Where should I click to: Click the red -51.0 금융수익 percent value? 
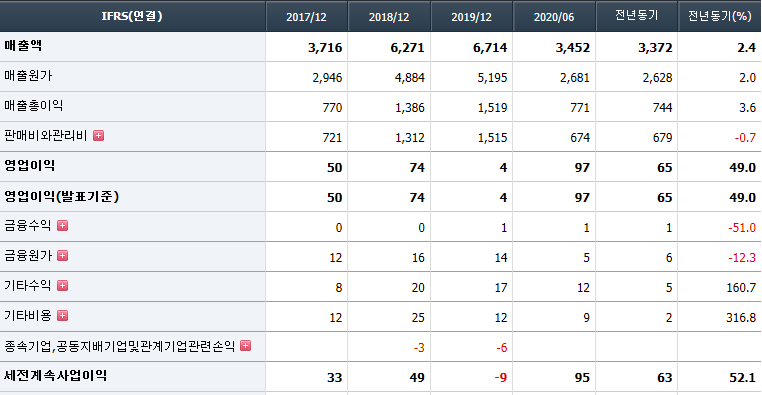tap(742, 227)
